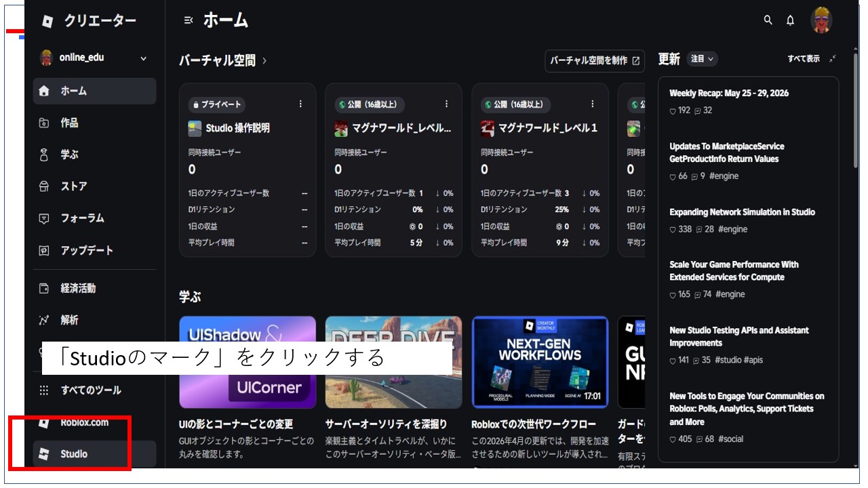
Task: Click the 公開（16歳以上）badge on マグナワールド_レベル1 card
Action: coord(515,105)
